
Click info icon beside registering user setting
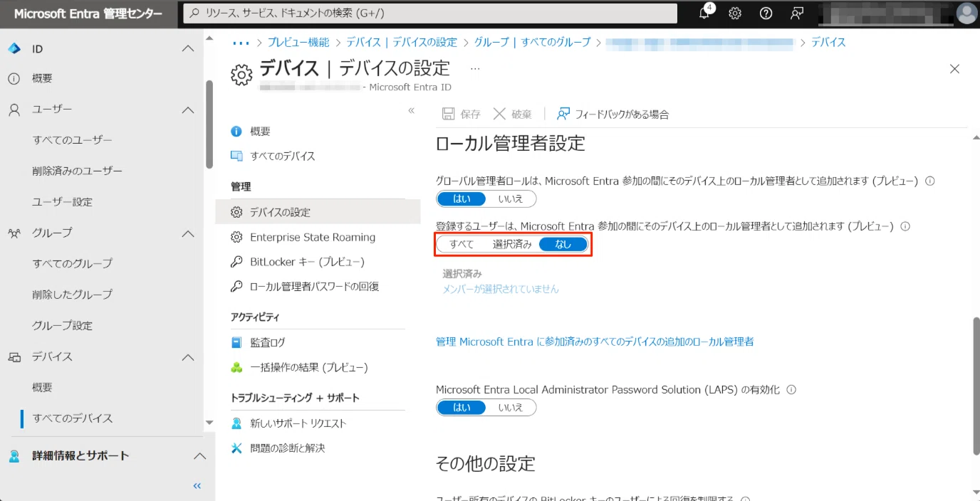point(905,226)
